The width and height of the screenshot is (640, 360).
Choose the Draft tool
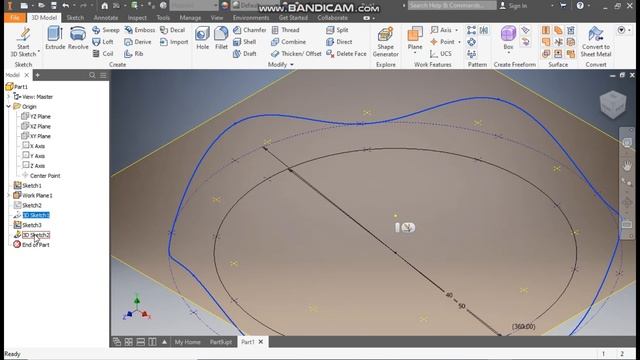point(245,54)
